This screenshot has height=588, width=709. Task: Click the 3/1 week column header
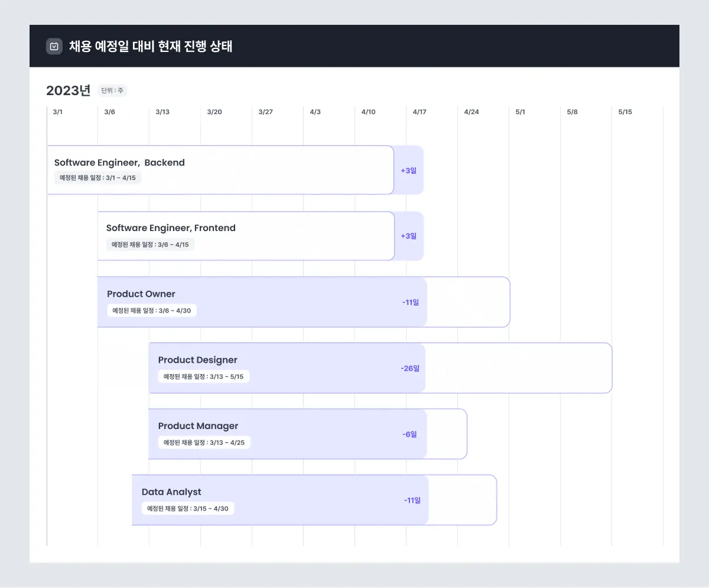point(57,112)
